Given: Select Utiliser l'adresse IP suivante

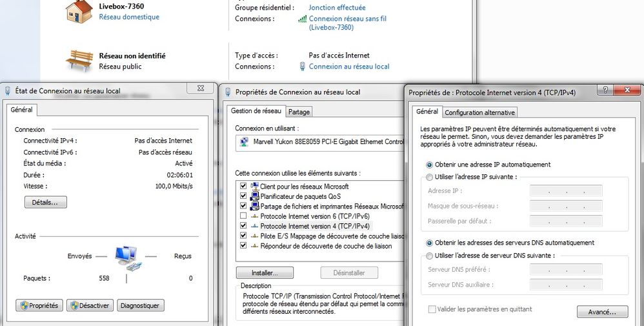Looking at the screenshot, I should 430,177.
